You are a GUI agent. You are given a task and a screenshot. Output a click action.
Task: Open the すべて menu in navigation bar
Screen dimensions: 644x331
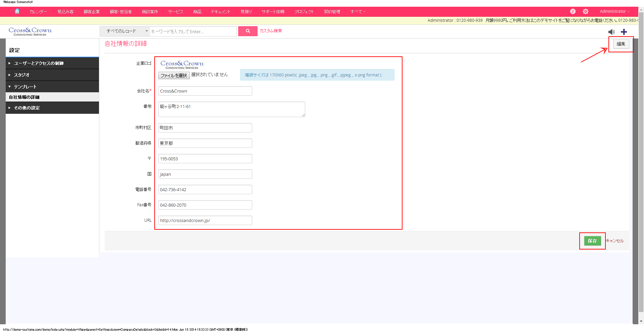point(358,12)
